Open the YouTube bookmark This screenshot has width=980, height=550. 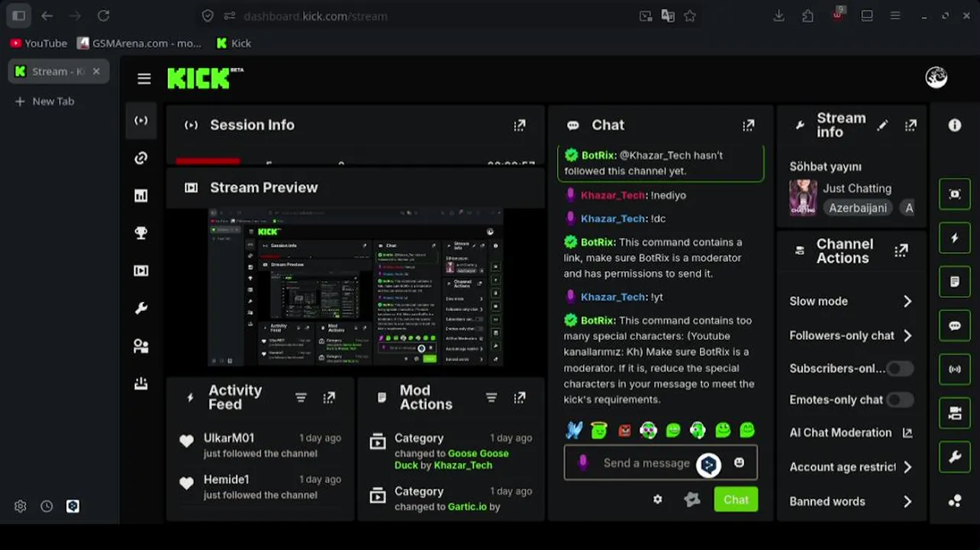click(39, 44)
